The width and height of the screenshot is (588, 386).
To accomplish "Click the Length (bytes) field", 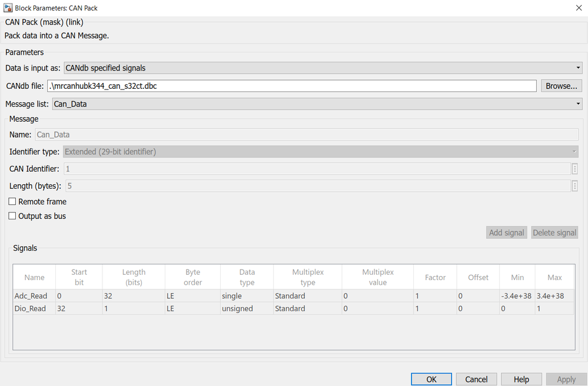I will 318,186.
